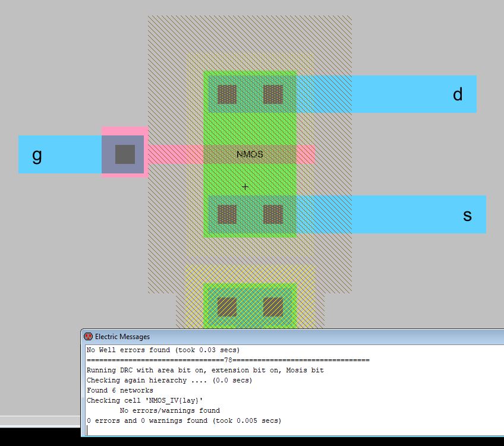The width and height of the screenshot is (504, 446).
Task: Click the 'Found 6 networks' message line
Action: [x=120, y=390]
